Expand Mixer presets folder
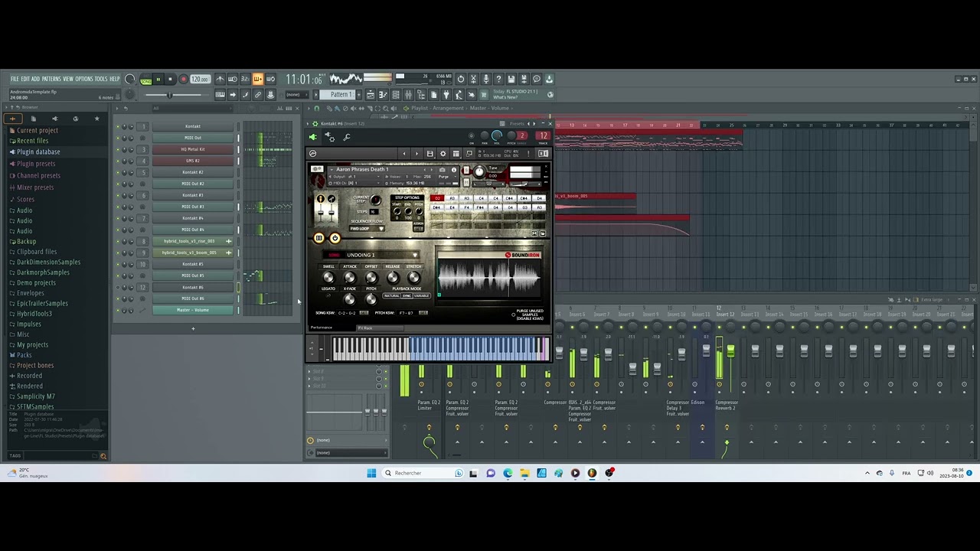Viewport: 980px width, 551px height. tap(35, 187)
